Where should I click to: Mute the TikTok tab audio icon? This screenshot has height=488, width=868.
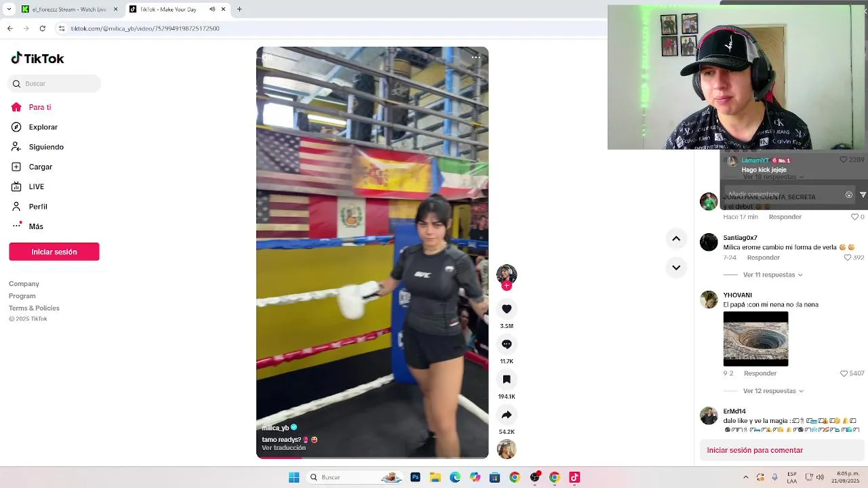coord(212,9)
